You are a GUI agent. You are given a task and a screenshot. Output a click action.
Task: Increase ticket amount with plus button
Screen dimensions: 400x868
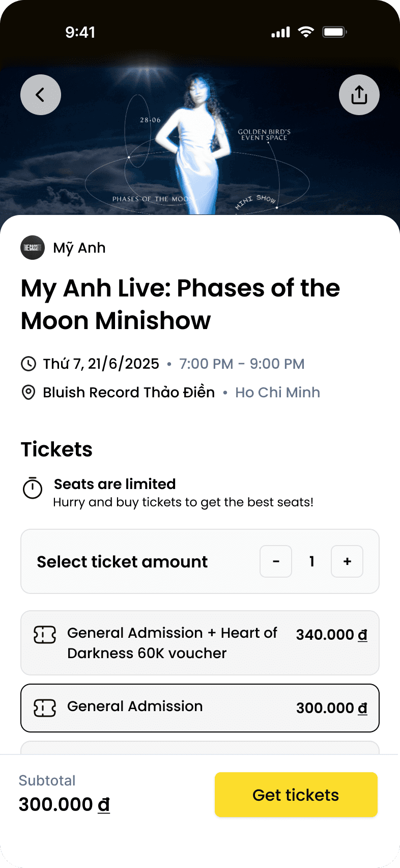point(347,561)
